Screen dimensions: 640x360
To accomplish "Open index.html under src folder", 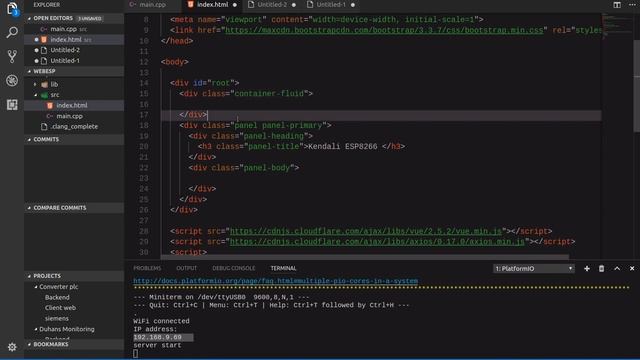I will [74, 105].
